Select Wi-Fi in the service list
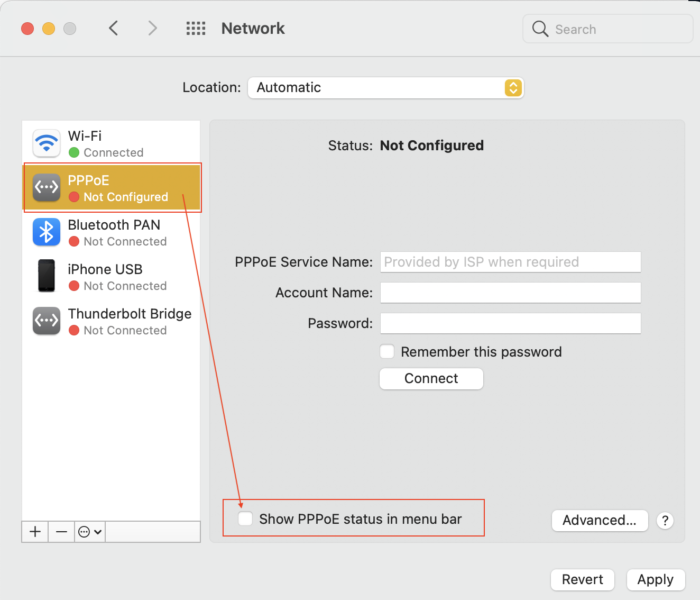 pos(111,143)
